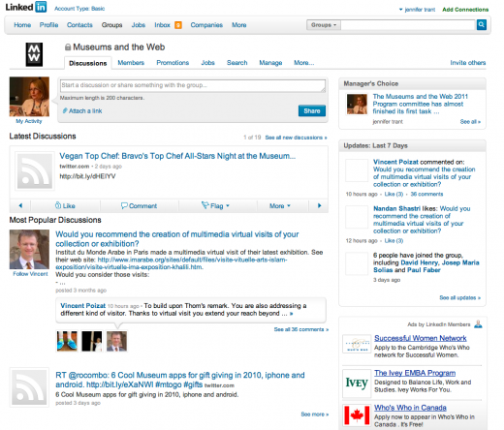Click the RSS icon of Vegan Top Chef post
This screenshot has height=430, width=504.
point(35,170)
